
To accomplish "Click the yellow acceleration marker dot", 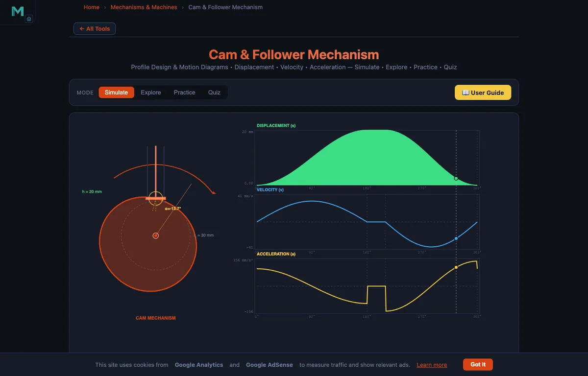I will (456, 267).
